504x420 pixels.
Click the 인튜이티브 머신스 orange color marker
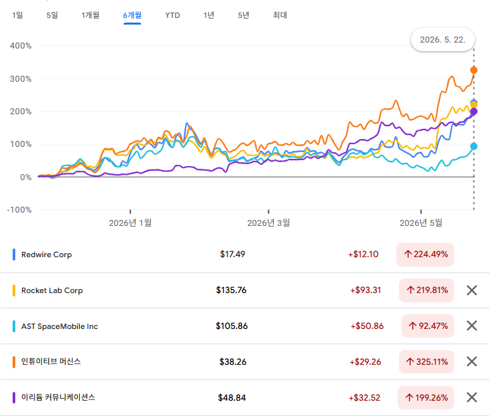point(14,362)
